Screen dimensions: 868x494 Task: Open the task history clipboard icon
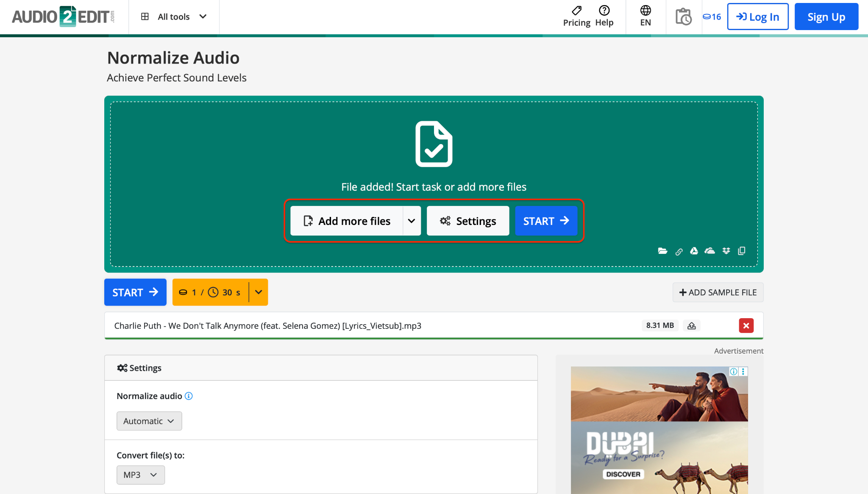(683, 17)
